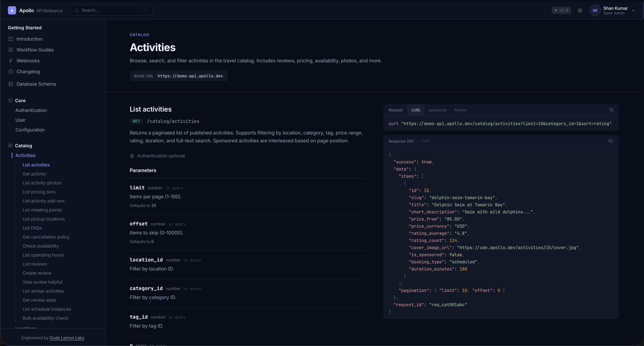Viewport: 644px width, 346px height.
Task: Click the Search input field
Action: (x=111, y=10)
